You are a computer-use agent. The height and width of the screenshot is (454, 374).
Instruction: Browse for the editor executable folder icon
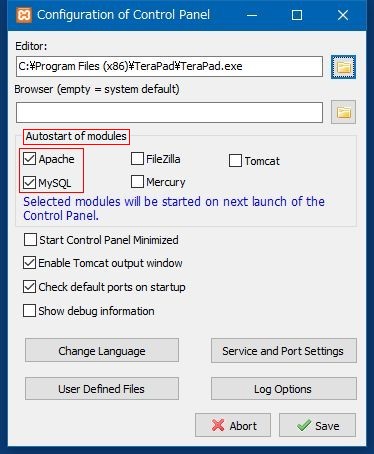click(343, 67)
